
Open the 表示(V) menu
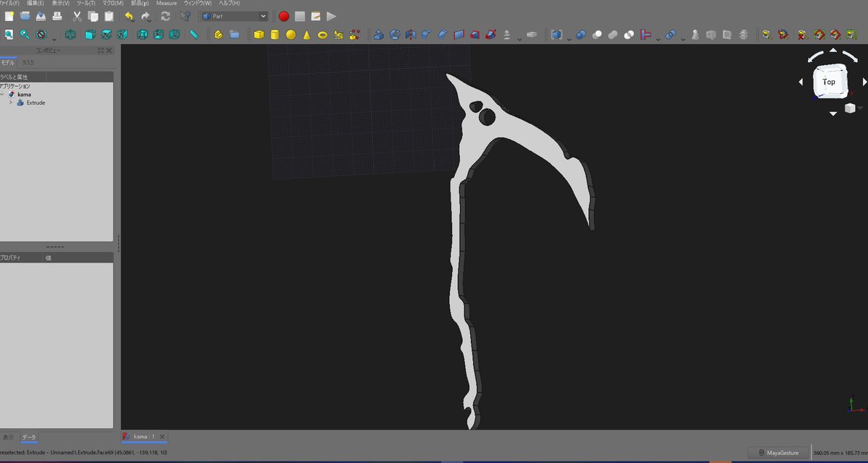coord(61,3)
